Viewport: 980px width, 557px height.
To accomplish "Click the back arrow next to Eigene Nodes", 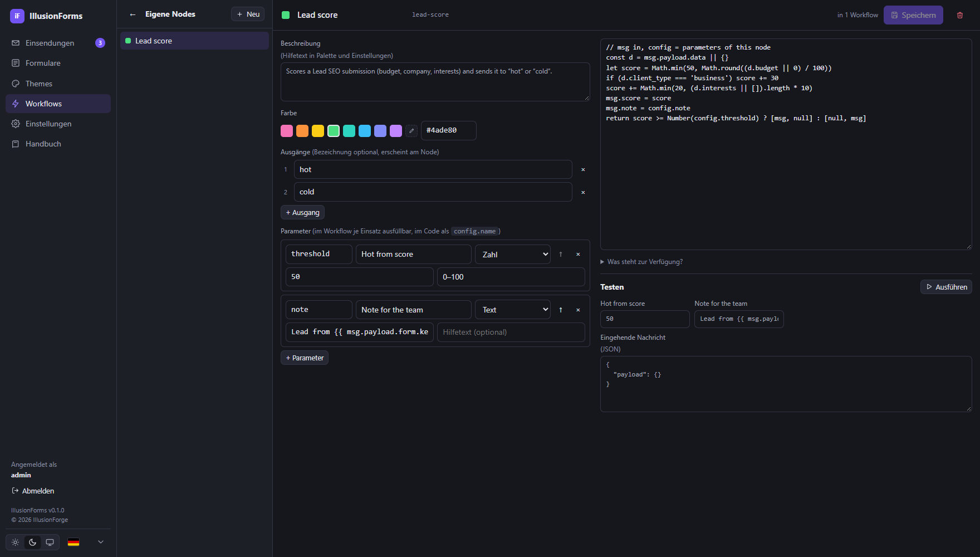I will coord(133,14).
